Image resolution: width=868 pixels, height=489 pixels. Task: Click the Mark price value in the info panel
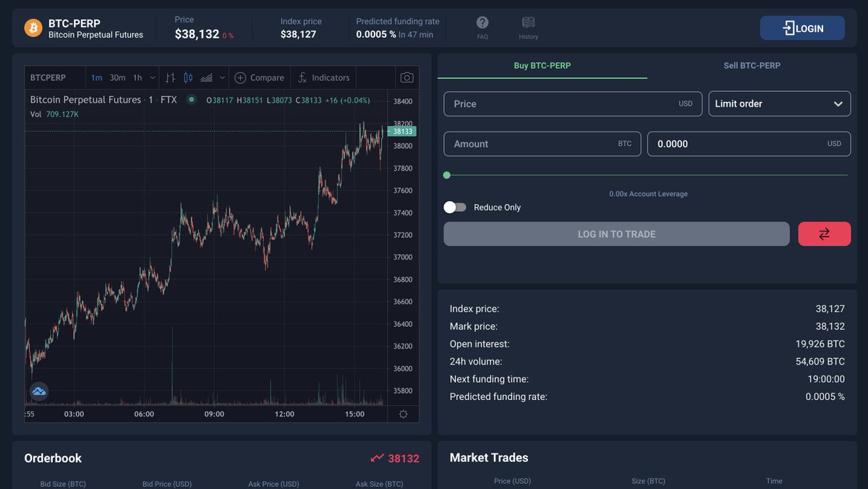830,326
